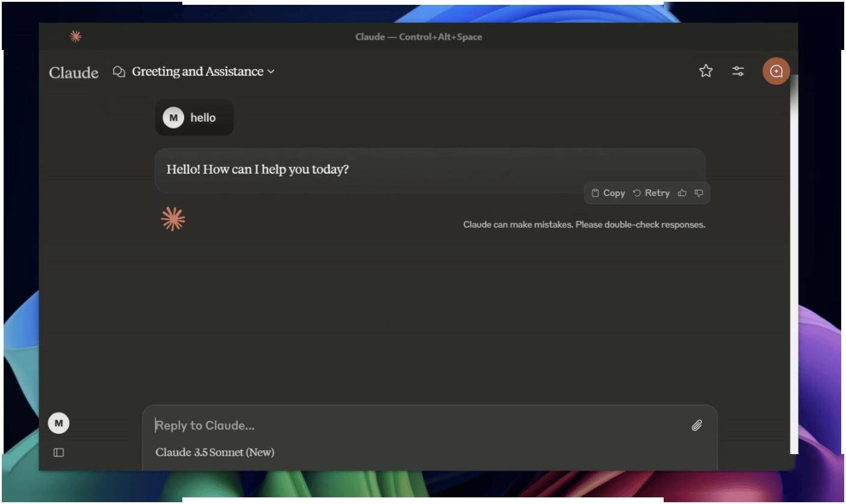Viewport: 846px width, 504px height.
Task: Open Claude 3.5 Sonnet (New) model selector
Action: [x=215, y=452]
